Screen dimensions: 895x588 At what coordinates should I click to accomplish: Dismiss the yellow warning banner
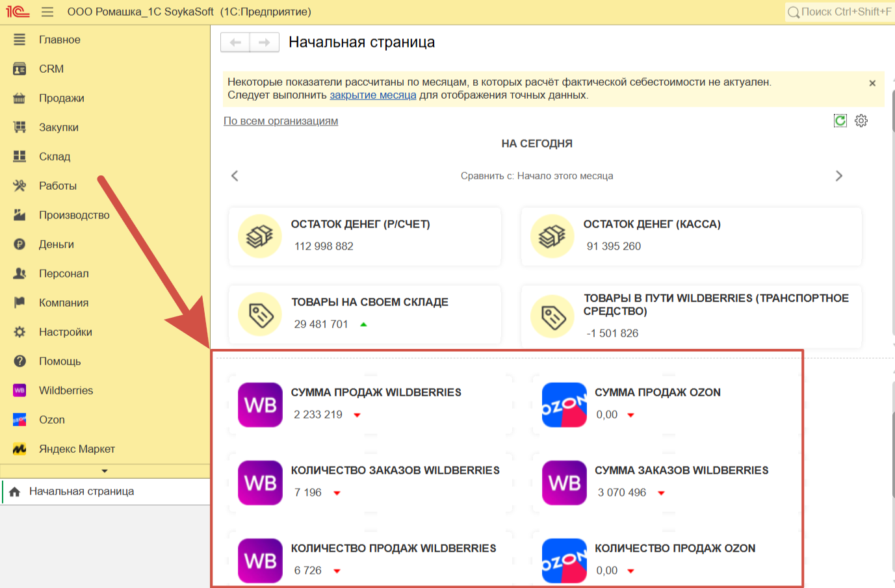pyautogui.click(x=872, y=83)
